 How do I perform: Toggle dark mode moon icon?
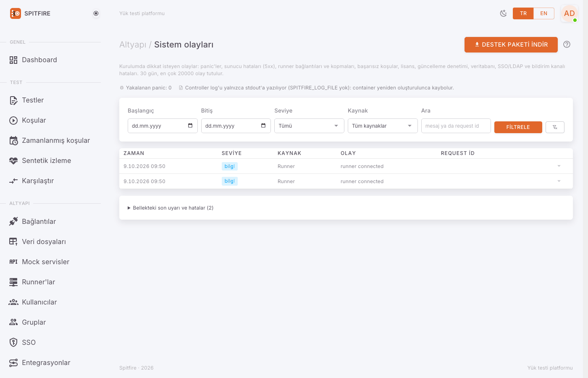coord(503,13)
